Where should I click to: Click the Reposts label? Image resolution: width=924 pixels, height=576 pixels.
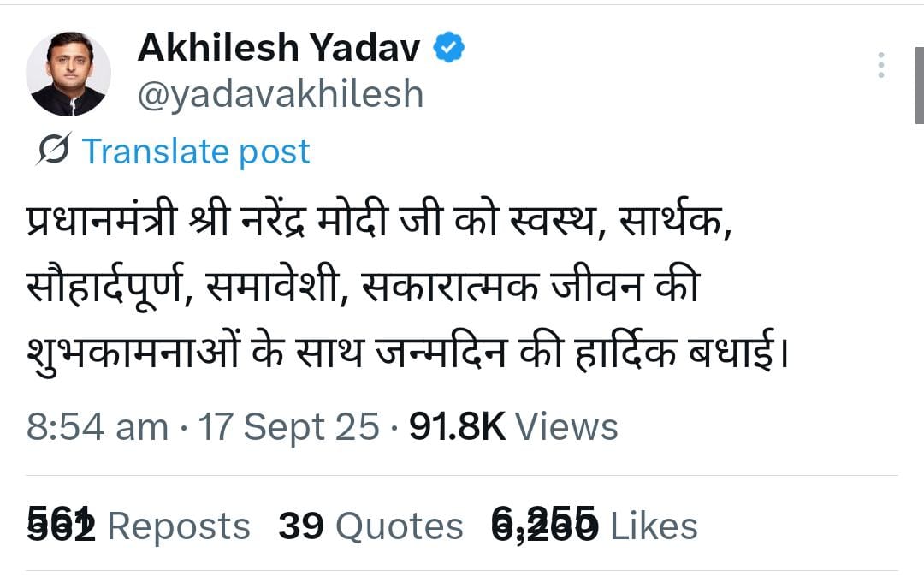[179, 526]
